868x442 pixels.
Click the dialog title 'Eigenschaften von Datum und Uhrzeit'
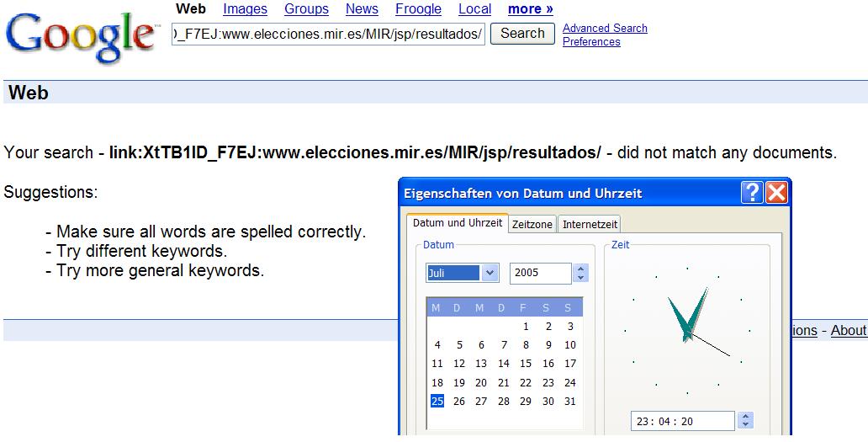[x=523, y=194]
